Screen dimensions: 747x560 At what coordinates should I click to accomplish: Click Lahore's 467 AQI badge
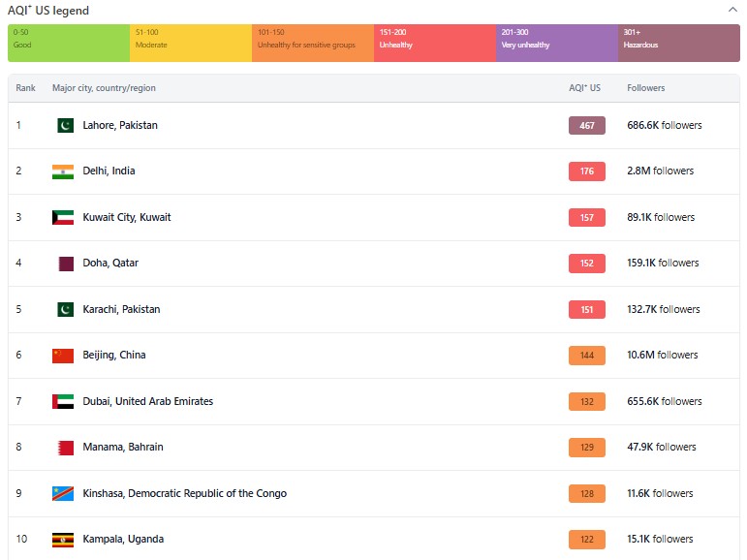click(587, 125)
